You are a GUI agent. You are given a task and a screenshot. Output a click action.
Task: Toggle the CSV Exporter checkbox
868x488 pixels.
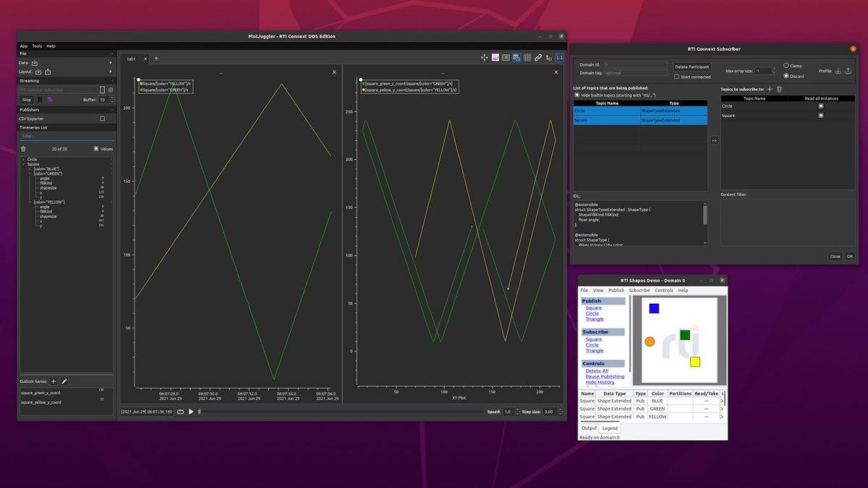coord(102,118)
